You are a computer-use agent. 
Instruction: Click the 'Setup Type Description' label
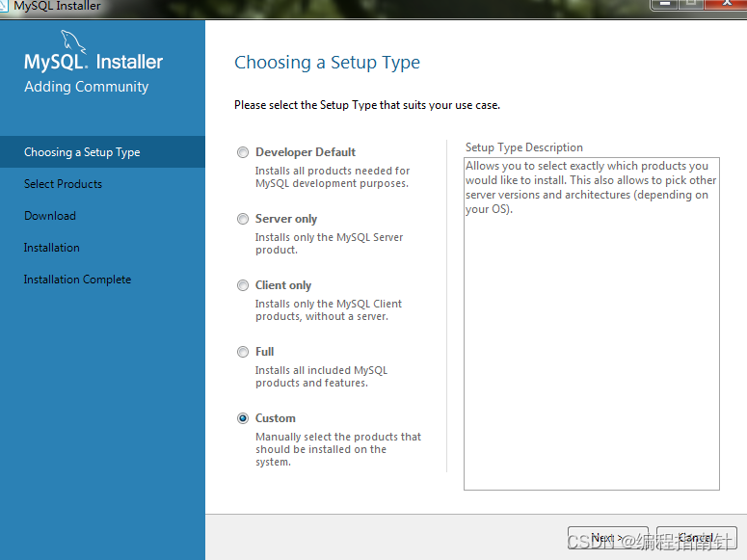click(x=524, y=147)
